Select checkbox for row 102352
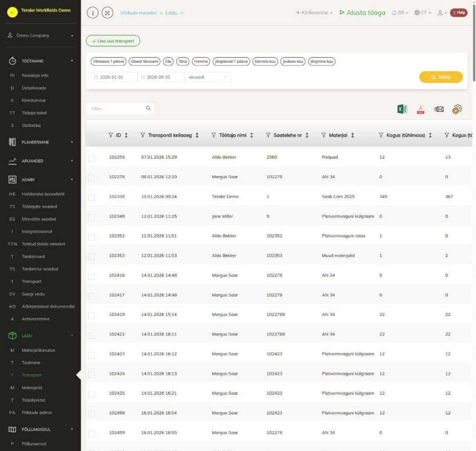The image size is (476, 451). point(91,237)
